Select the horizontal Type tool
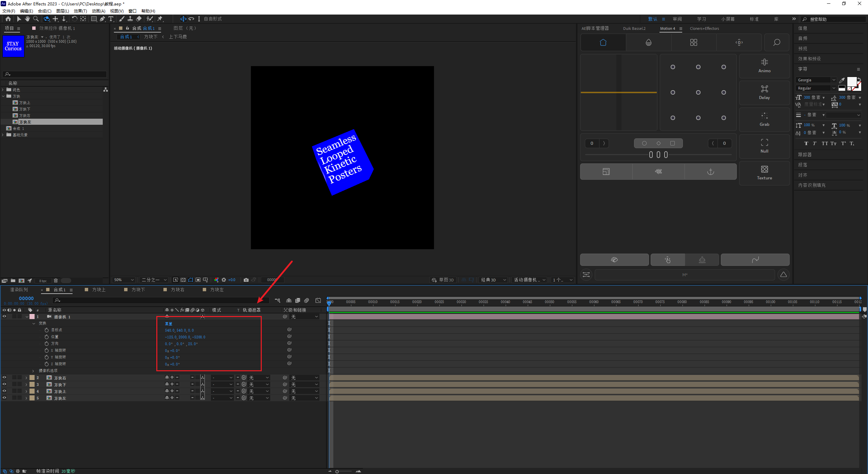Screen dimensions: 868x474 (111, 19)
